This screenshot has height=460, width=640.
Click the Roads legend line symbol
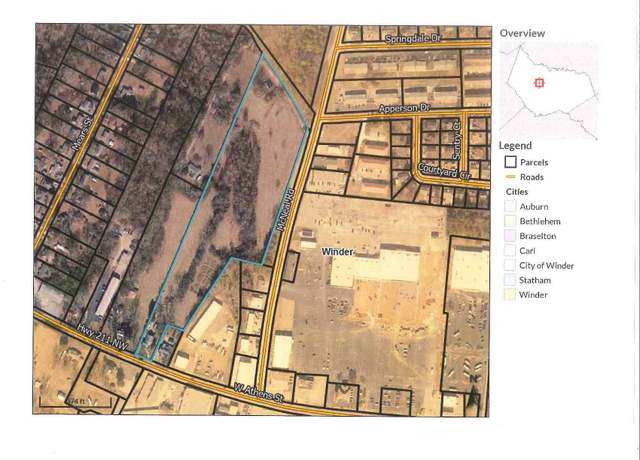click(x=510, y=177)
